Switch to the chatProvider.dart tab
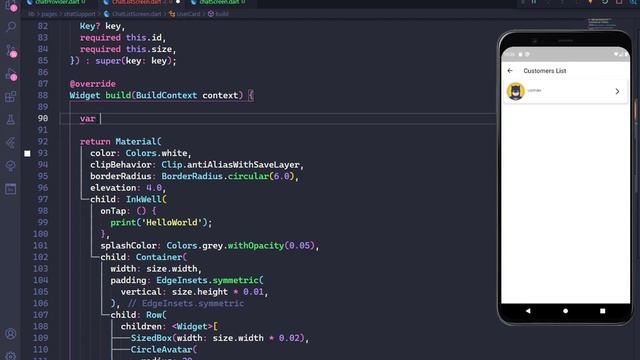640x360 pixels. (x=56, y=2)
